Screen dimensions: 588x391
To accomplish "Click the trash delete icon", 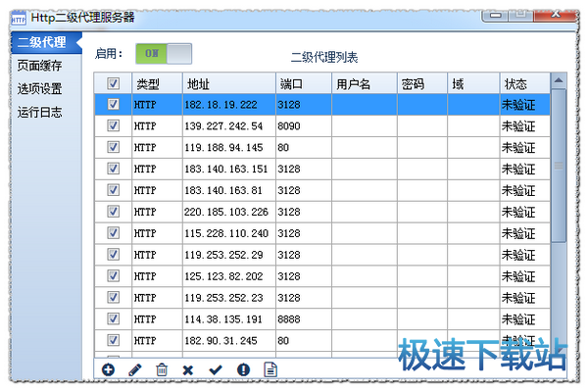I will click(x=162, y=370).
